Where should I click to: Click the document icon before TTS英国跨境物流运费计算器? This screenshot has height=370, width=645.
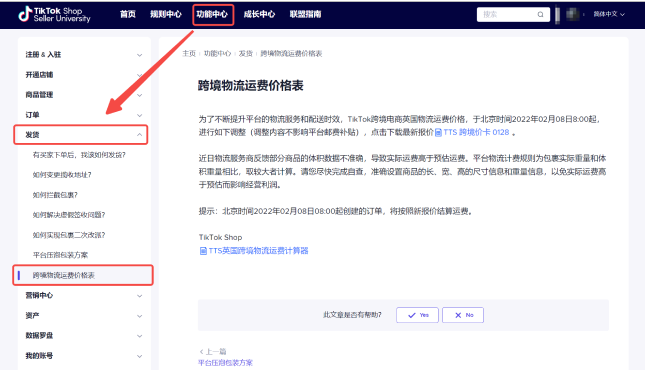click(x=203, y=251)
